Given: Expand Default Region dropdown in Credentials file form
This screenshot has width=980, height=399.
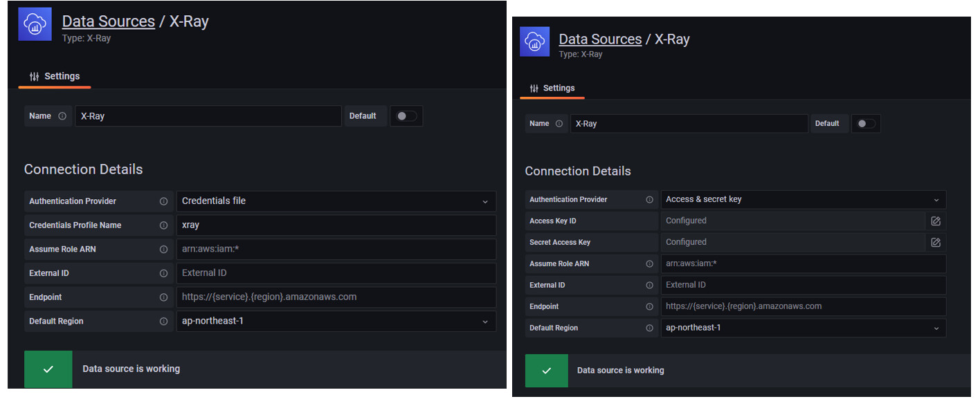Looking at the screenshot, I should point(336,322).
